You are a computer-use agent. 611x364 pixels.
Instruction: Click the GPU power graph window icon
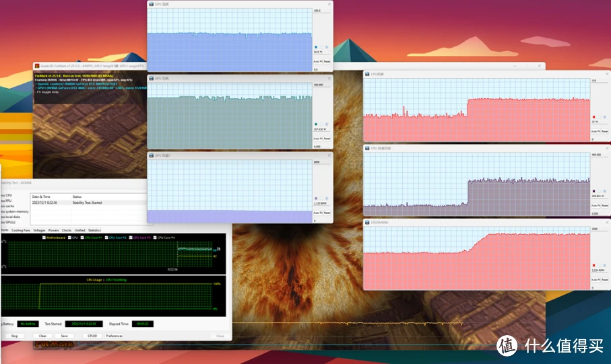[x=151, y=78]
